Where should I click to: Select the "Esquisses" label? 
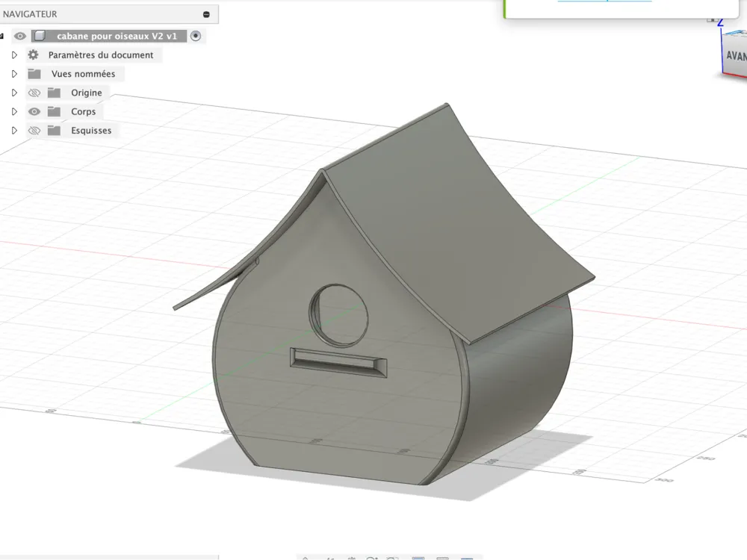[91, 131]
